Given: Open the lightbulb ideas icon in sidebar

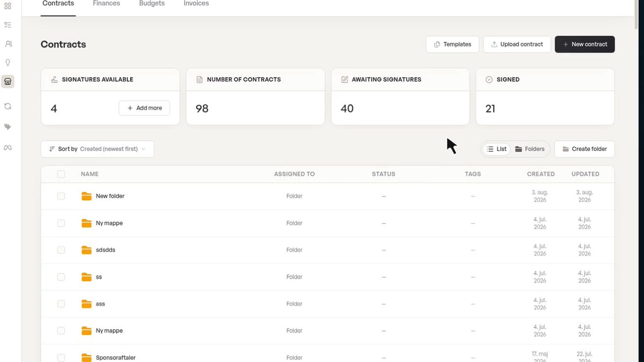Looking at the screenshot, I should (x=8, y=63).
